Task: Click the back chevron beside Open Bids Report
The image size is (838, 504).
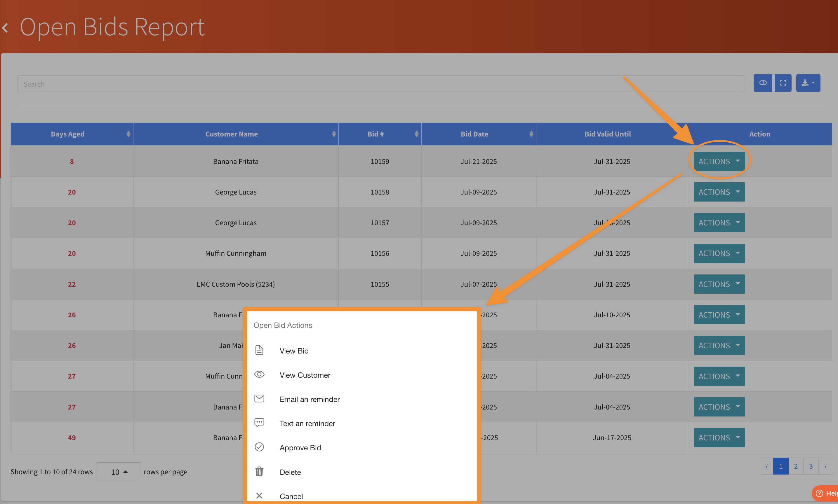Action: (x=5, y=28)
